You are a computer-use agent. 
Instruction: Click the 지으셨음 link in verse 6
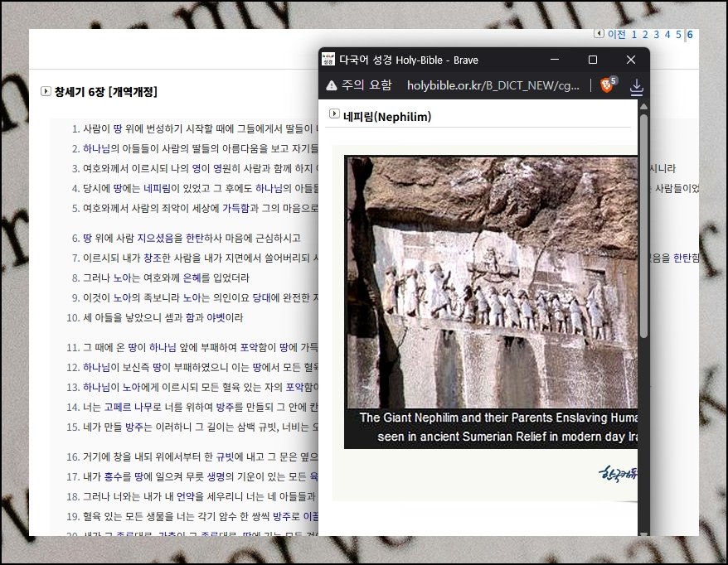coord(154,238)
